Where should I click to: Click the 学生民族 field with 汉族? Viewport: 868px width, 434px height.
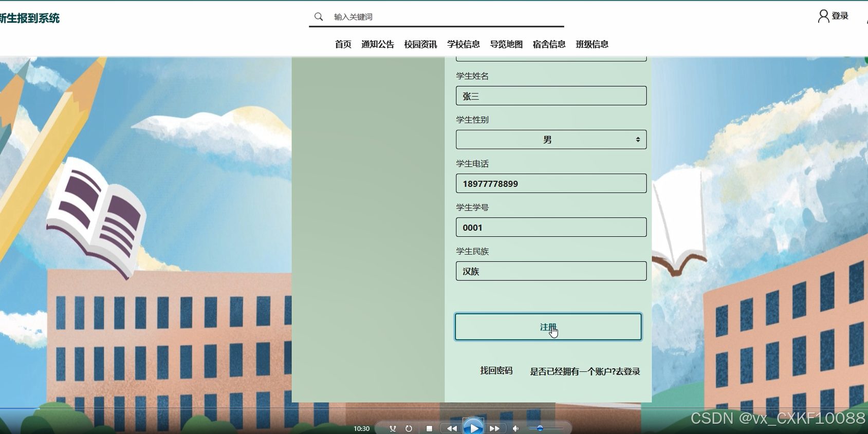coord(551,271)
